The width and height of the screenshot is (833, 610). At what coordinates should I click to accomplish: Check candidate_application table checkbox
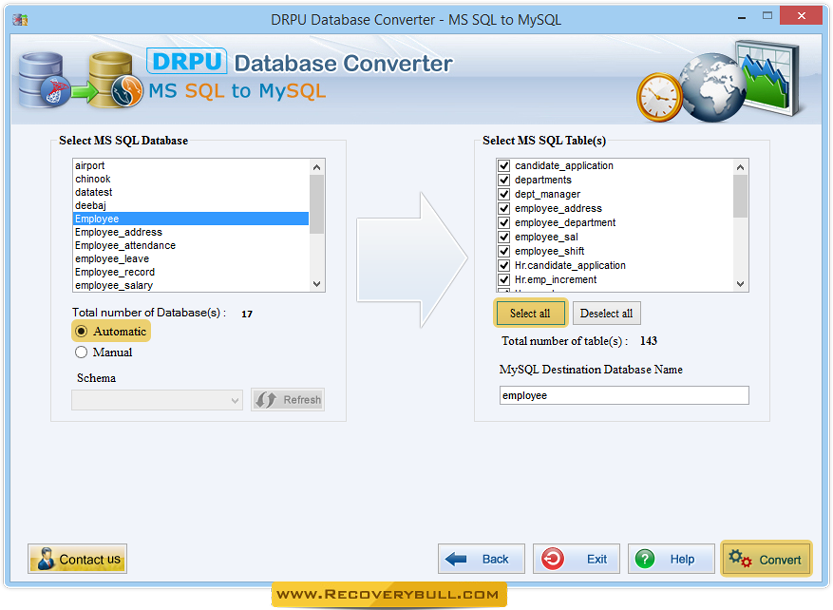[504, 166]
